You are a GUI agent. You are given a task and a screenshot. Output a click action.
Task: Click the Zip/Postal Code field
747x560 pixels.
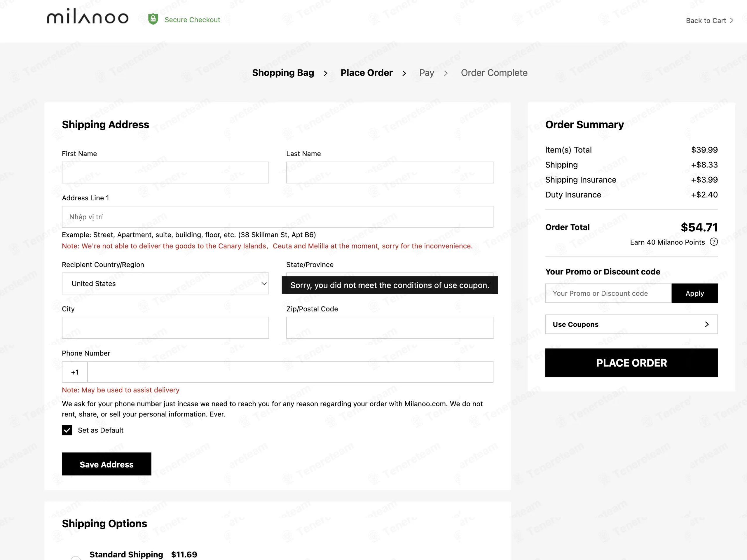(390, 328)
